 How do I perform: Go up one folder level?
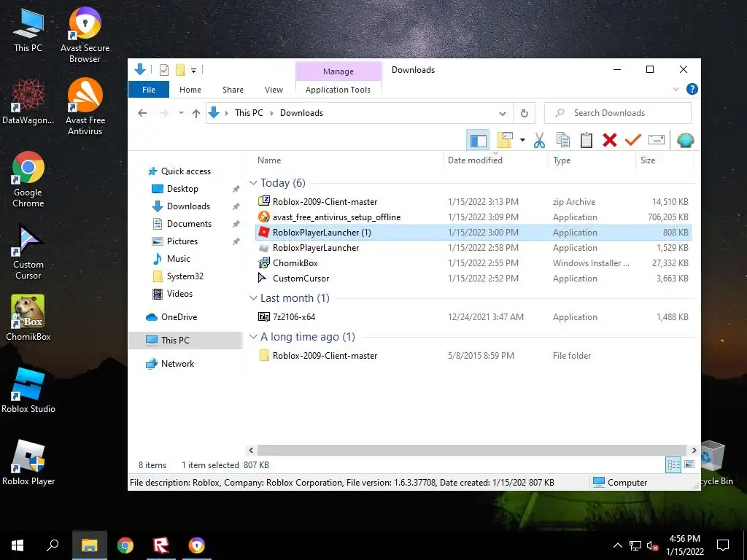pyautogui.click(x=196, y=113)
